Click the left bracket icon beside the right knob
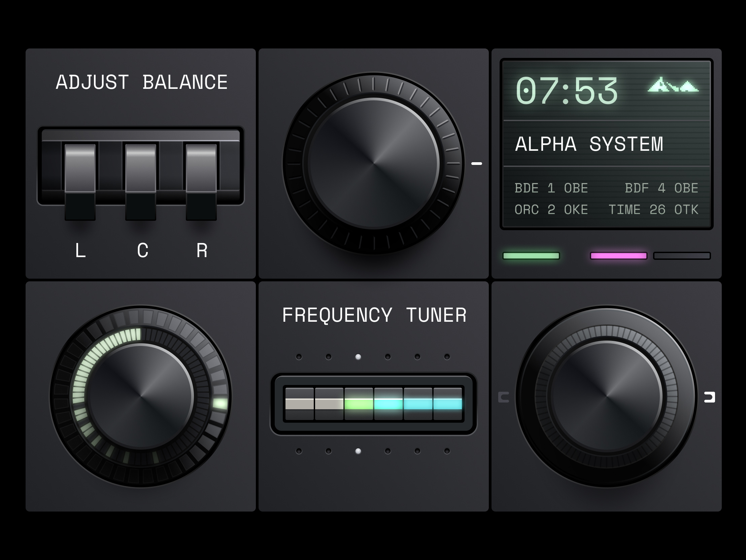The image size is (746, 560). (x=505, y=397)
